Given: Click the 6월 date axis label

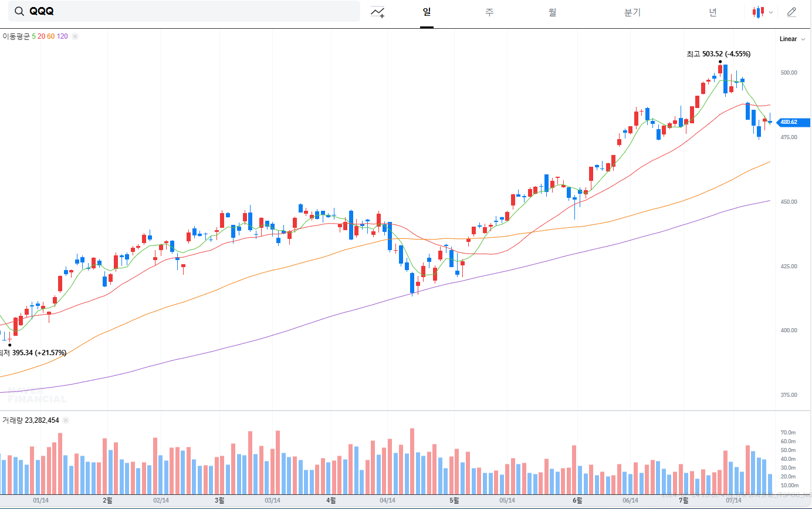Looking at the screenshot, I should (577, 501).
